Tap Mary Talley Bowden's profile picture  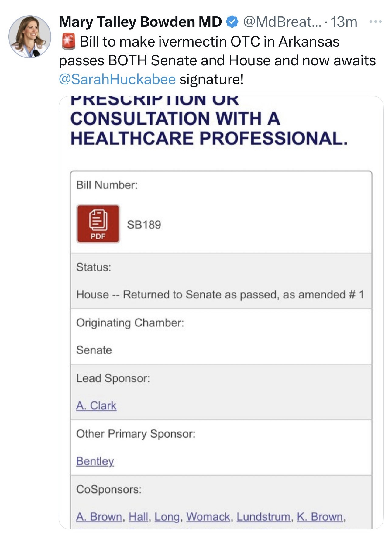pos(30,37)
